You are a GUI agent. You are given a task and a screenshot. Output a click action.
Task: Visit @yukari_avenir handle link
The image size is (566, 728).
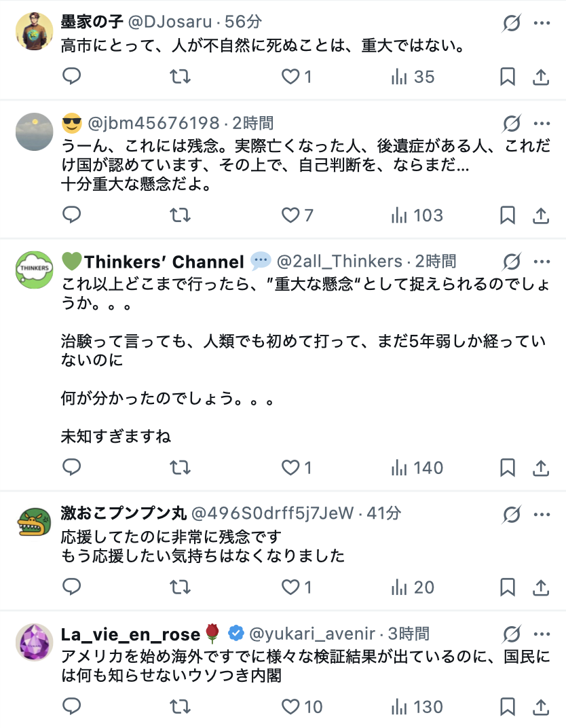(x=313, y=634)
